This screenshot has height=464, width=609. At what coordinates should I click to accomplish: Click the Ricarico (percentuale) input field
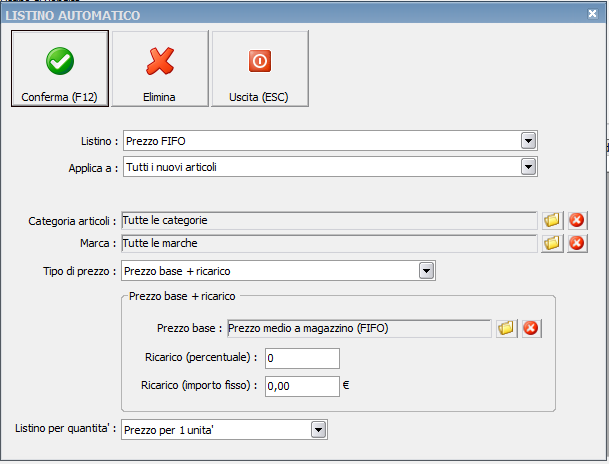pos(302,358)
